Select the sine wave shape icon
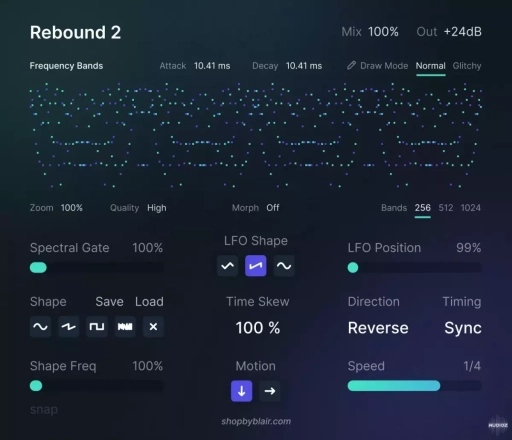 [x=40, y=327]
